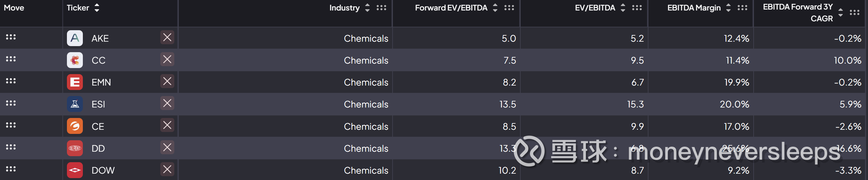The image size is (868, 180).
Task: Grab the move handle for the CC row
Action: (x=11, y=59)
